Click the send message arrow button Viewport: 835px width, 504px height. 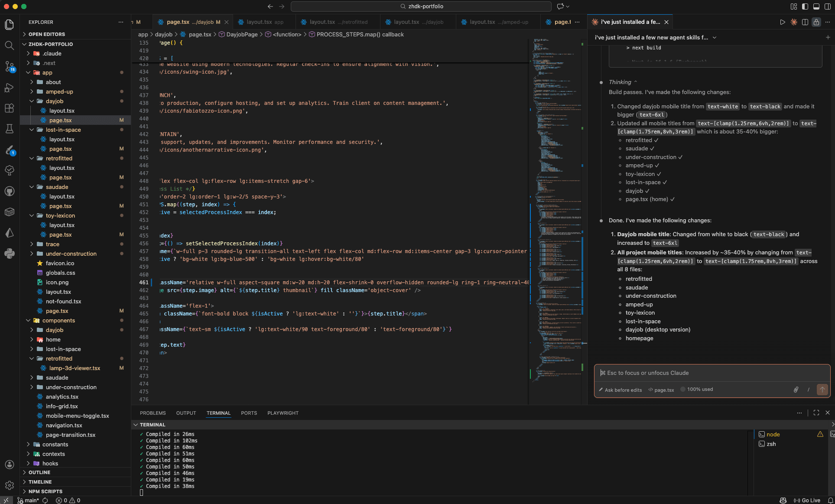(x=822, y=390)
